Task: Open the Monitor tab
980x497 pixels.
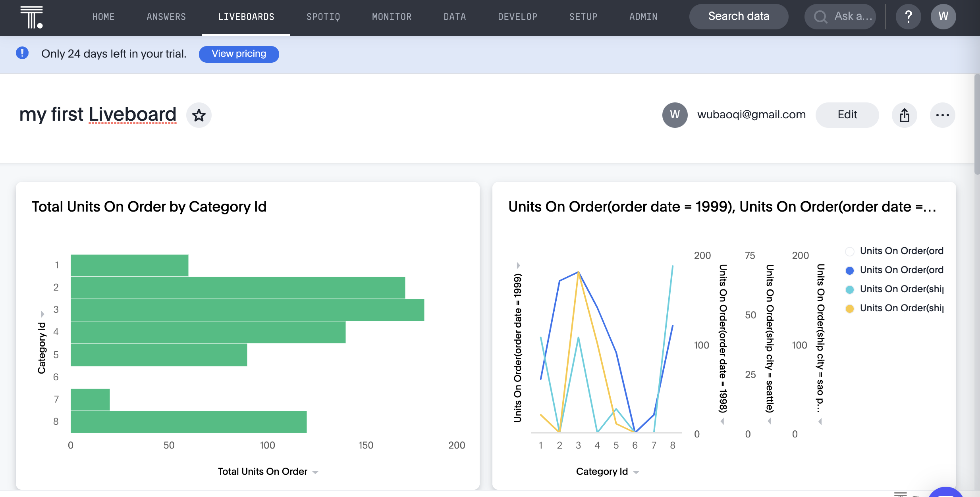Action: [392, 17]
